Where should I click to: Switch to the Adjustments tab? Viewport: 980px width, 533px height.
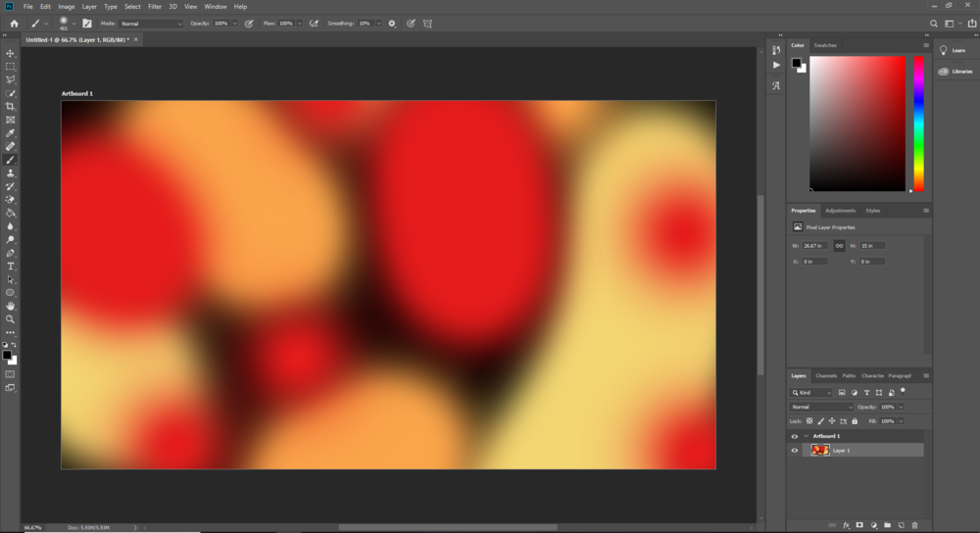(x=840, y=211)
